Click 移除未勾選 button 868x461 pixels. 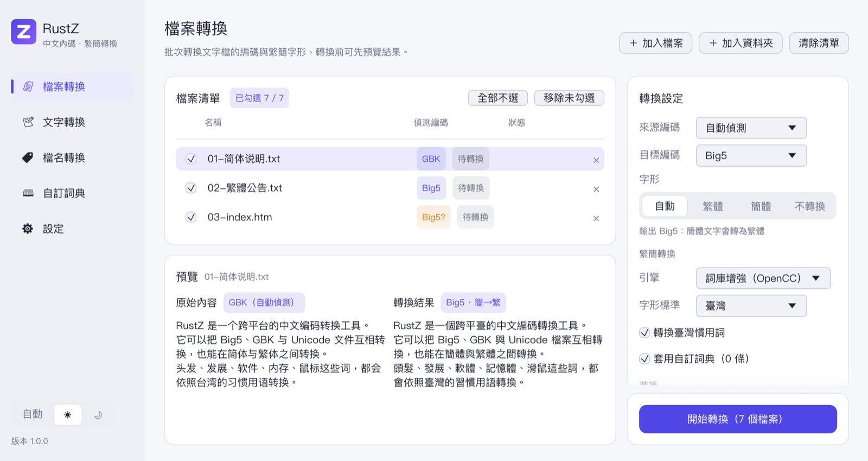[x=569, y=98]
